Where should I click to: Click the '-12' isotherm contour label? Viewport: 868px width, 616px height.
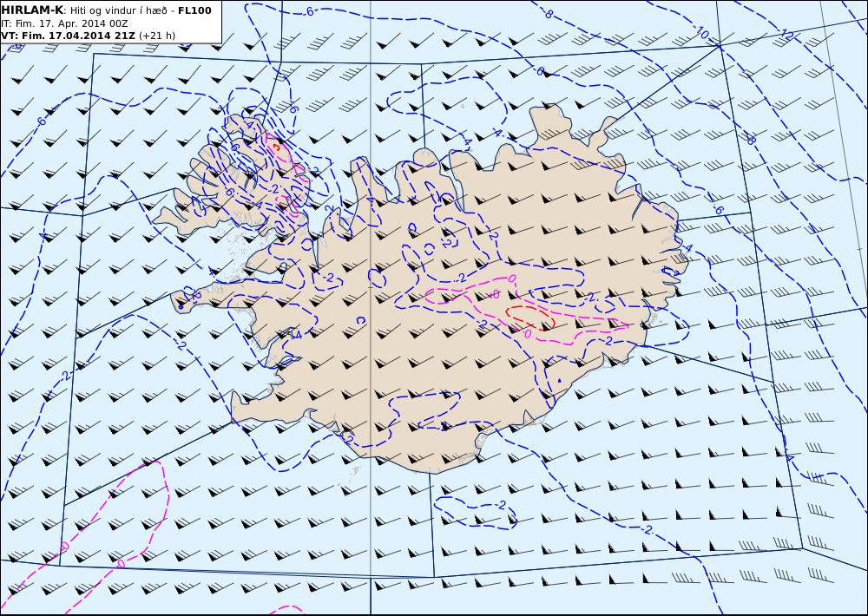click(785, 34)
